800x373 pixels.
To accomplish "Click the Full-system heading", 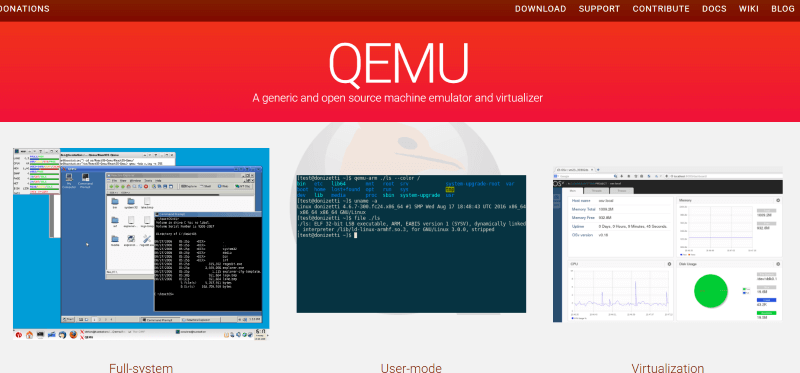I will tap(141, 368).
